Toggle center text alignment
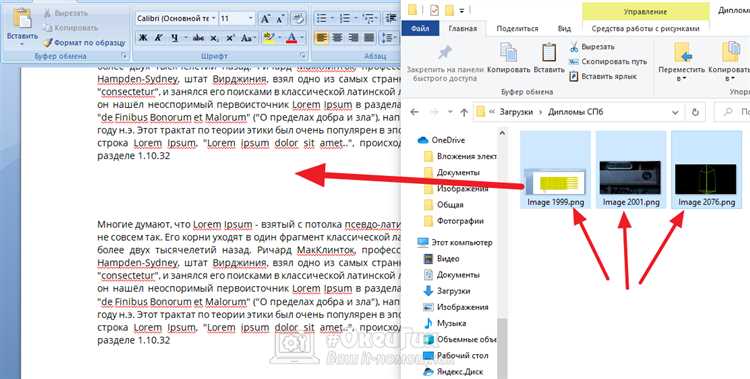 [x=337, y=38]
